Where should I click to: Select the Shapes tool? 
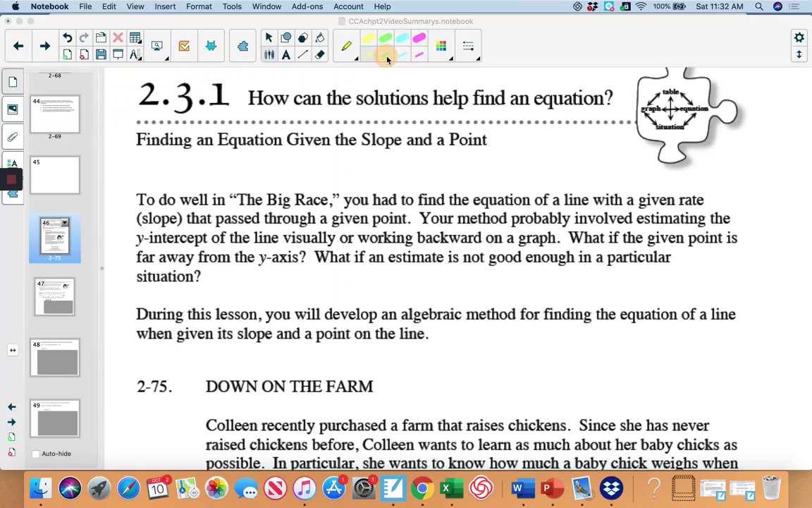coord(286,38)
